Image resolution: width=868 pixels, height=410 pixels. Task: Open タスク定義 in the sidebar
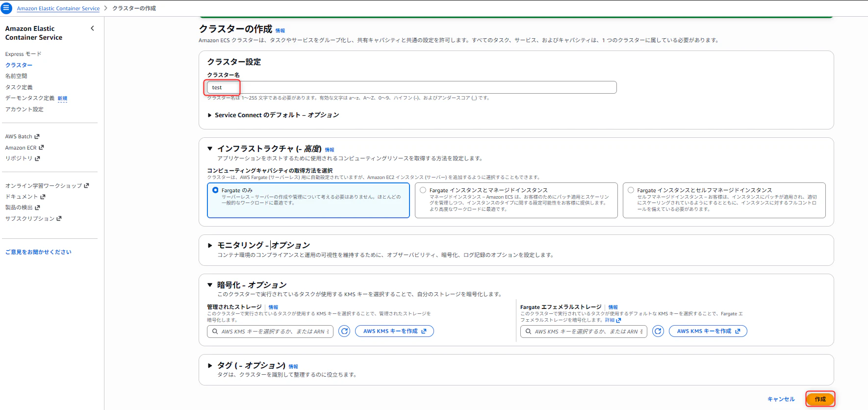tap(19, 87)
